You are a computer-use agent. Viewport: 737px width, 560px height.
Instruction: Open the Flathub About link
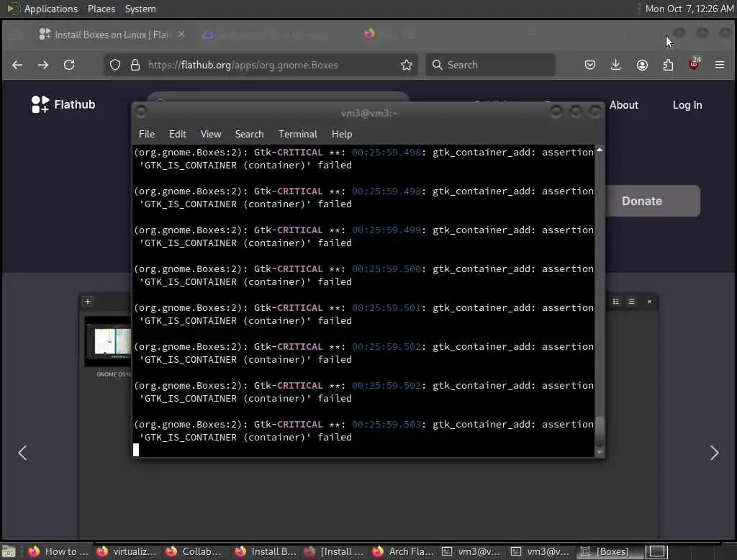(624, 105)
